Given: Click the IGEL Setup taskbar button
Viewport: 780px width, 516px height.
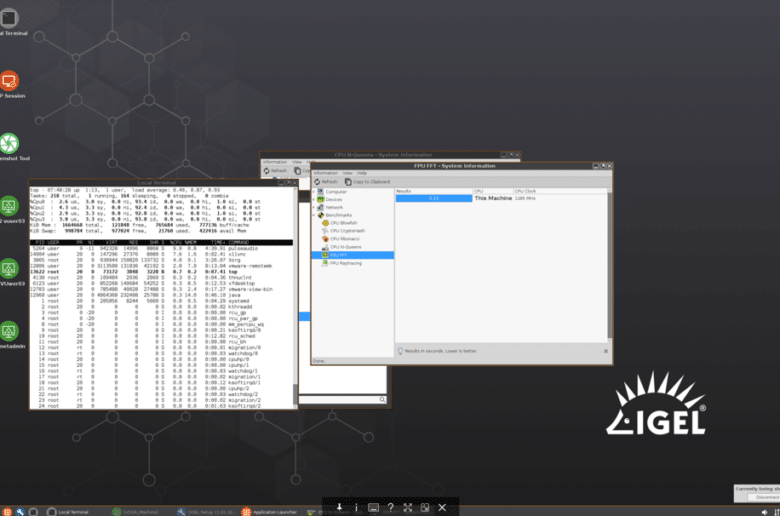Looking at the screenshot, I should coord(207,512).
